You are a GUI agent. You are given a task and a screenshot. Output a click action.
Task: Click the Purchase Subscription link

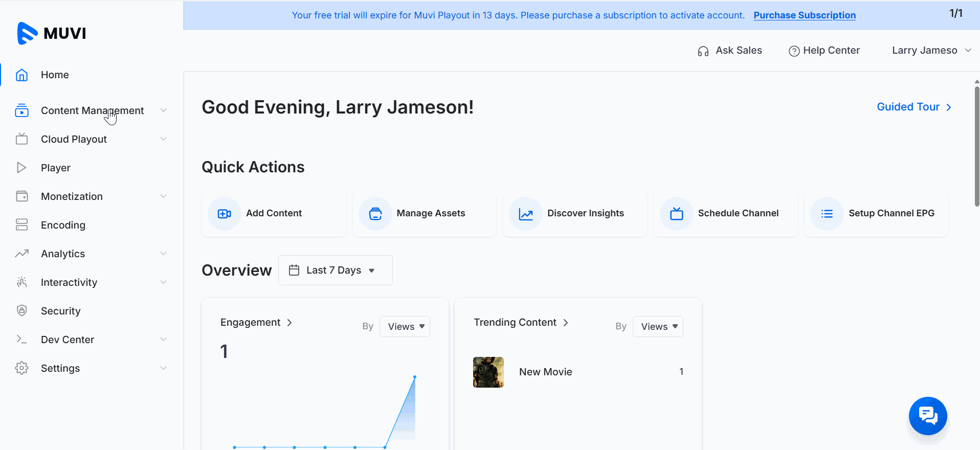(x=804, y=15)
